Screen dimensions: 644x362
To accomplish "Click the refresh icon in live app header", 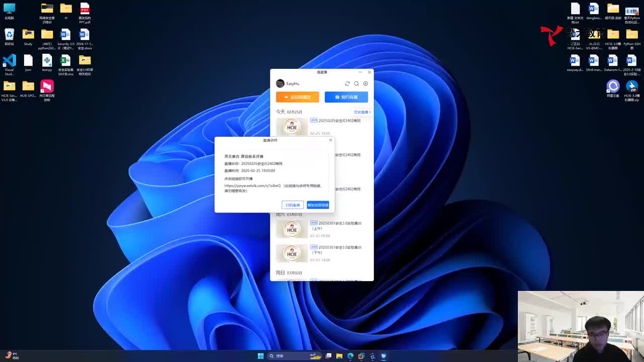I will pos(347,83).
